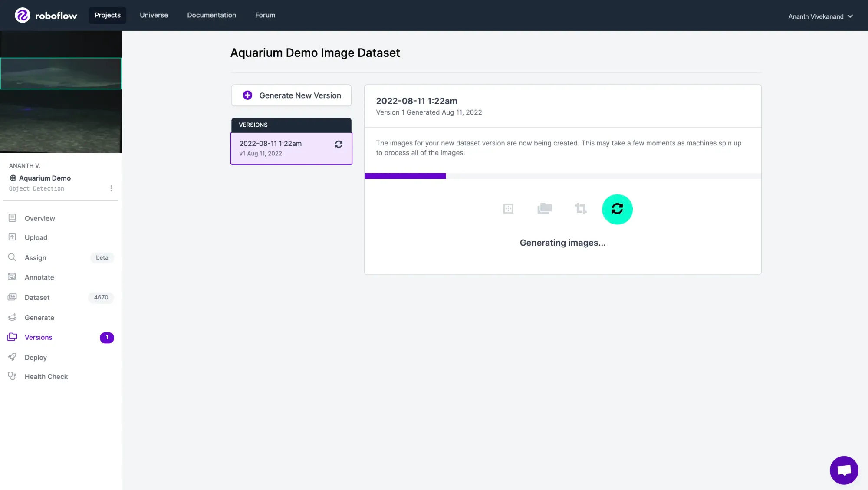Open the Ananth Vivekanand account dropdown
Image resolution: width=868 pixels, height=490 pixels.
coord(820,16)
